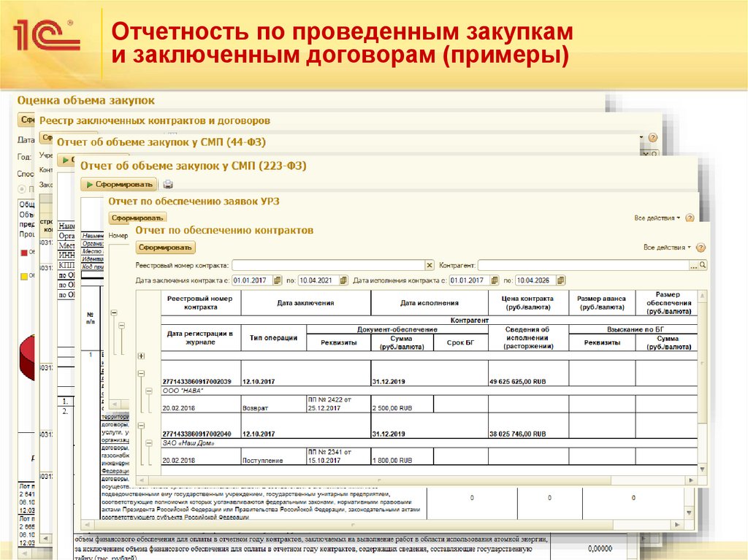Open calendar picker for date 01.01.2017

tap(276, 279)
